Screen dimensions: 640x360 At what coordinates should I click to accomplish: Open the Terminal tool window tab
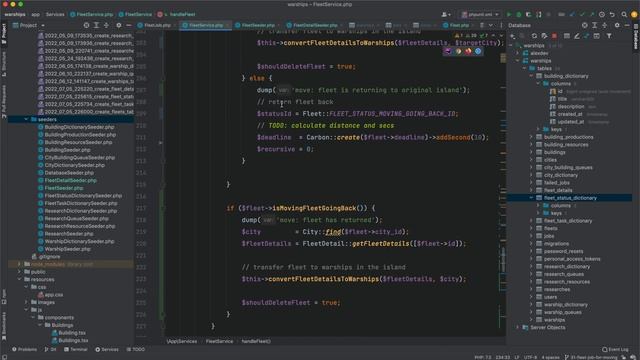point(76,349)
